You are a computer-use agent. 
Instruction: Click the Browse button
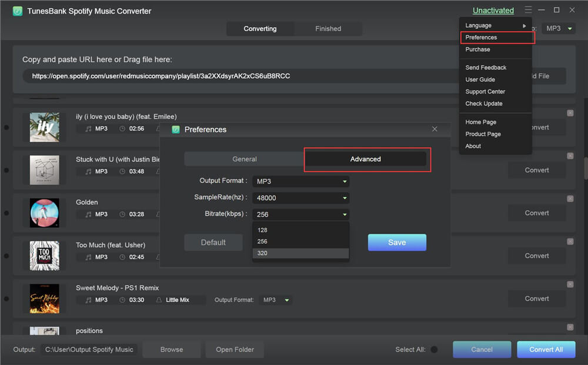point(172,350)
